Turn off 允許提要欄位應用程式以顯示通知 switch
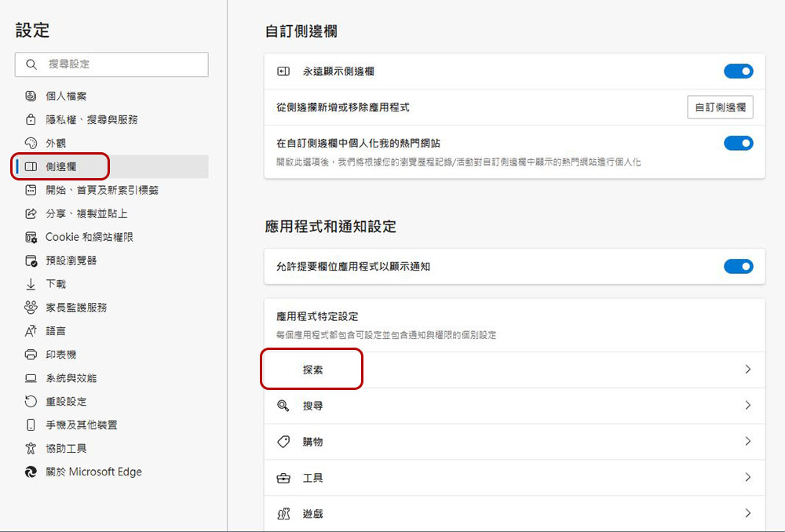785x532 pixels. [738, 267]
